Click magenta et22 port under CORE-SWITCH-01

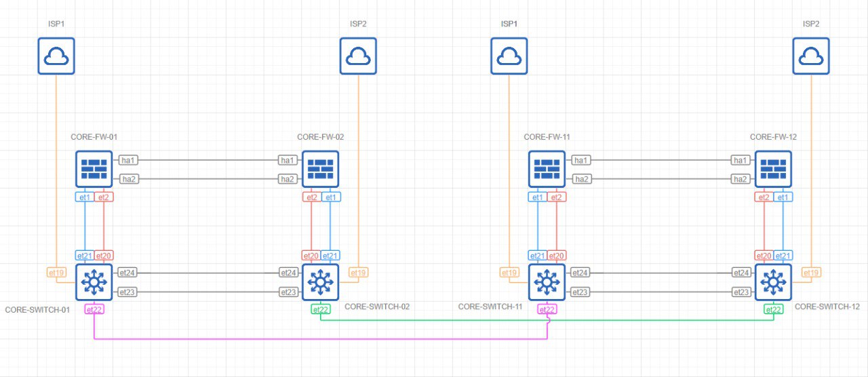94,309
